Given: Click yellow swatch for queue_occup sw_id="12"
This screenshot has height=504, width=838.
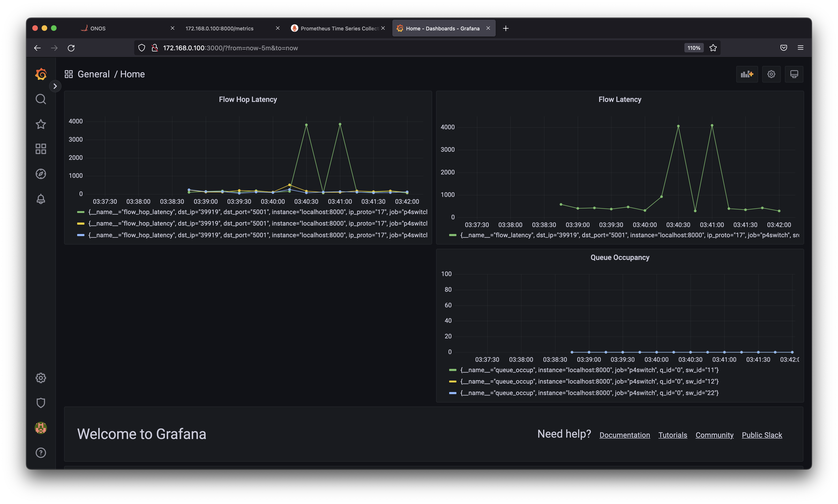Looking at the screenshot, I should 452,382.
